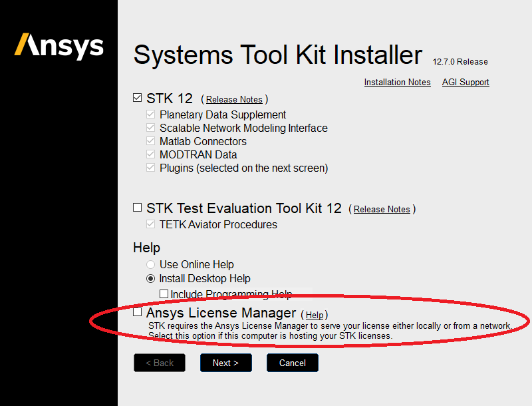Toggle the STK 12 checkbox
This screenshot has width=532, height=406.
point(138,99)
